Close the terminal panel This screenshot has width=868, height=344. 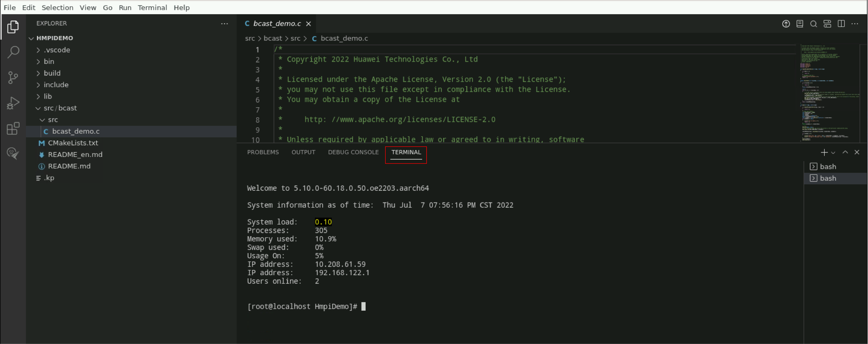(x=857, y=152)
